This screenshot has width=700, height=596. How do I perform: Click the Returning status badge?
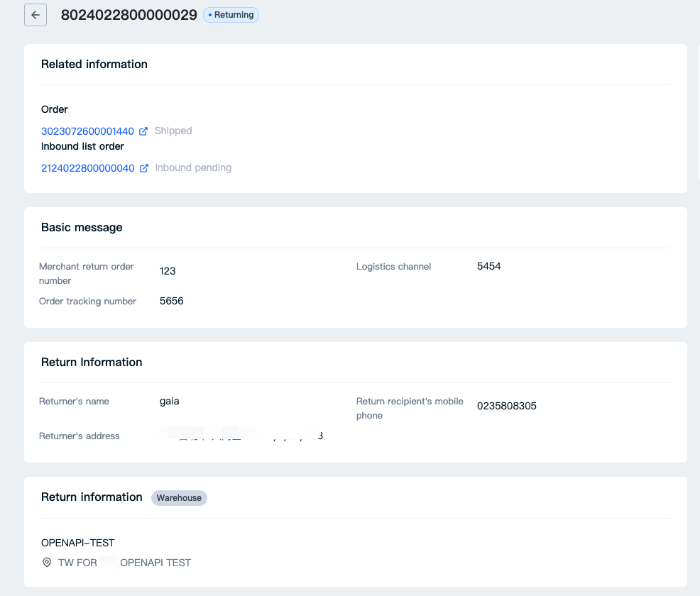point(231,14)
